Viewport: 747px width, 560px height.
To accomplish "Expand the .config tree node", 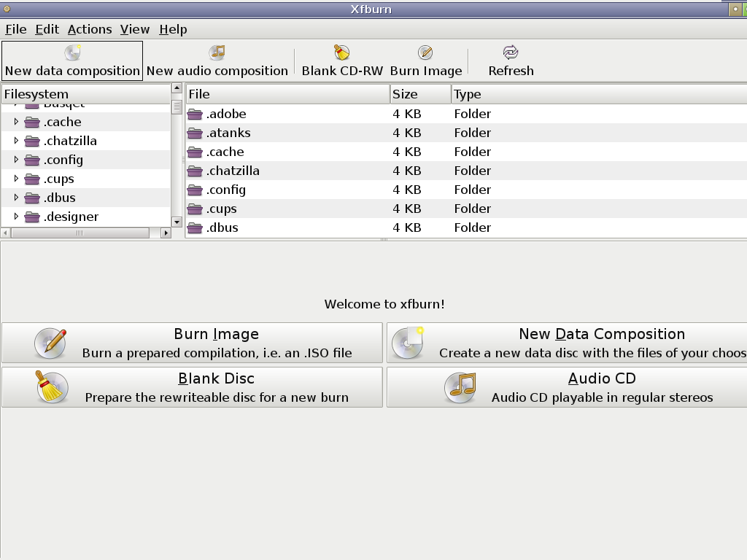I will tap(16, 160).
